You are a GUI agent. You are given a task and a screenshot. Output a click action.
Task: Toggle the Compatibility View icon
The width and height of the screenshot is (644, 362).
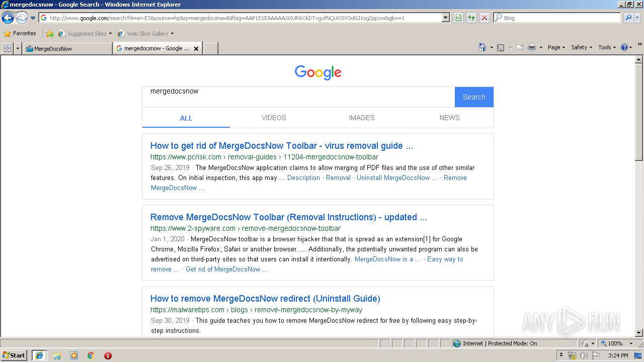point(458,18)
